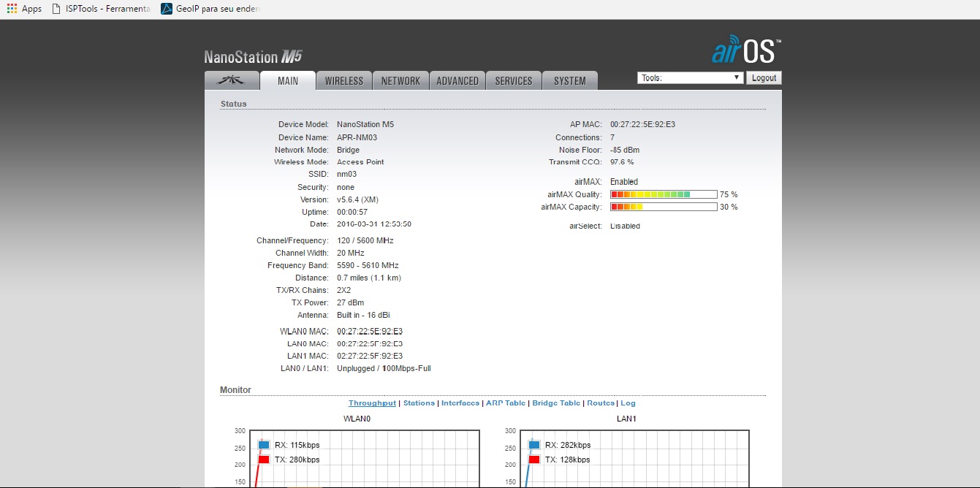Click the Apps grid icon in bookmarks bar
This screenshot has width=980, height=488.
coord(12,9)
